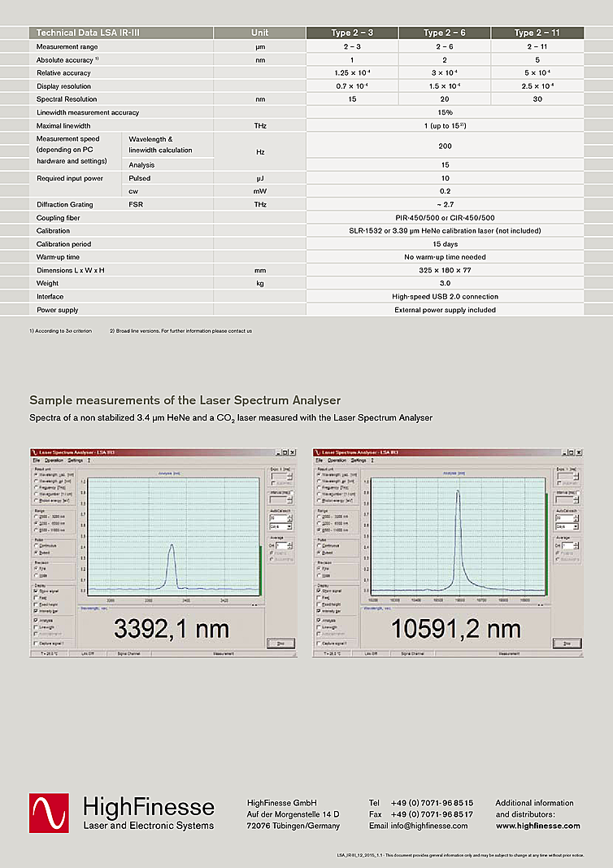Click the 'Link Off' status field in the 10591,2 nm window

(x=371, y=654)
